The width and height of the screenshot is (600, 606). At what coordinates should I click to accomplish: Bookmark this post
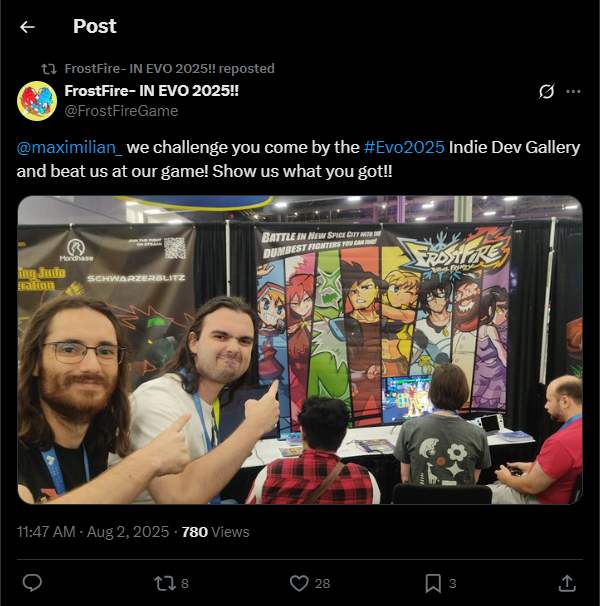pos(433,583)
